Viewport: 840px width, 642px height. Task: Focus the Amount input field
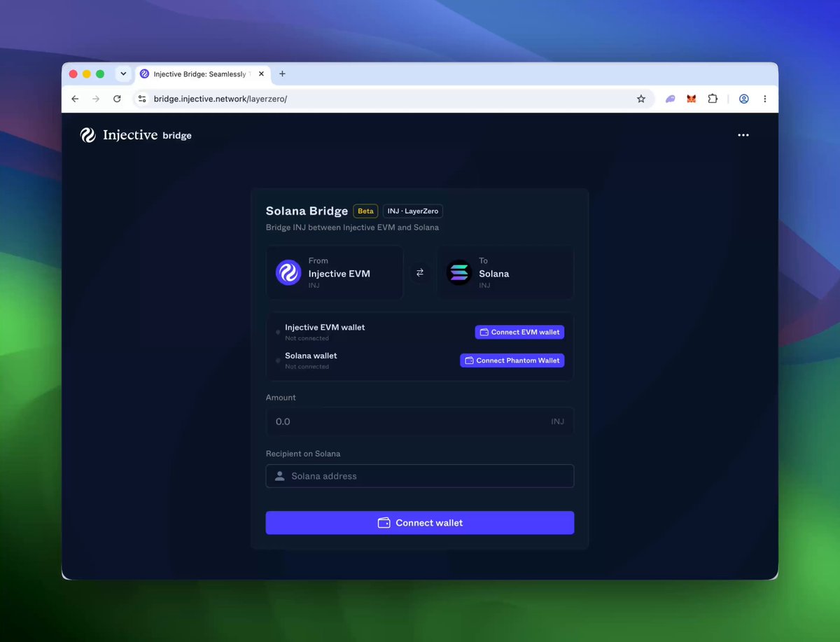coord(420,421)
